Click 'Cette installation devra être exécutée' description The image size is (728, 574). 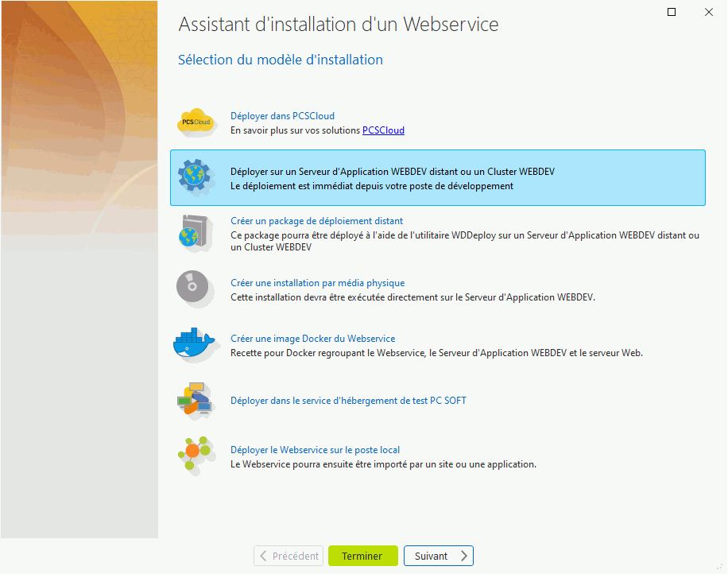[x=412, y=297]
